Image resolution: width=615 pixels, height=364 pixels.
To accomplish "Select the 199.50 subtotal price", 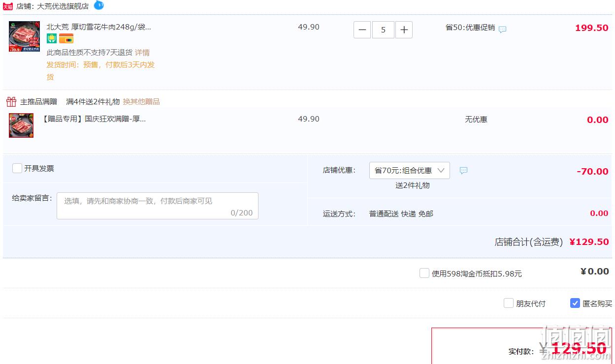I will pos(592,28).
